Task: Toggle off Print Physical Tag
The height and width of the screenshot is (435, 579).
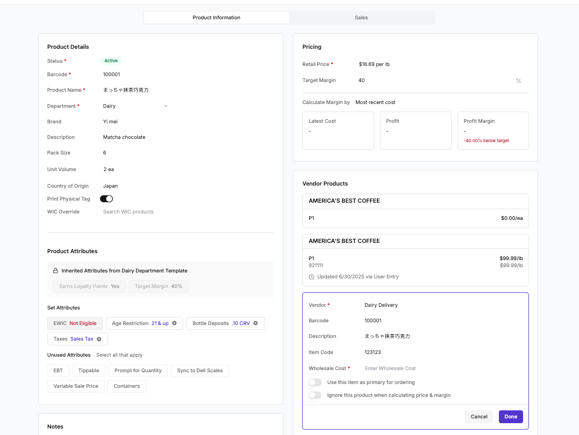Action: click(x=106, y=199)
